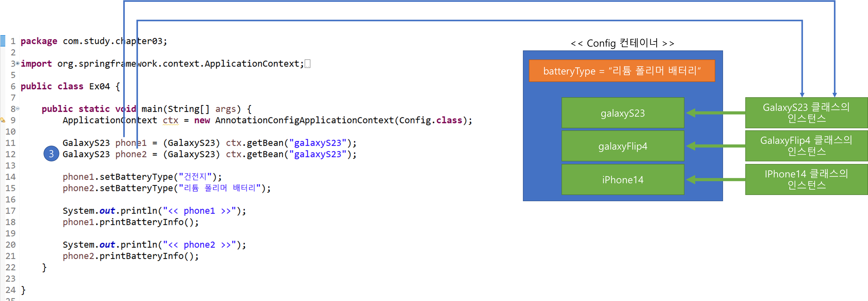This screenshot has height=301, width=868.
Task: Expand the folded import block at line 3
Action: (x=18, y=63)
